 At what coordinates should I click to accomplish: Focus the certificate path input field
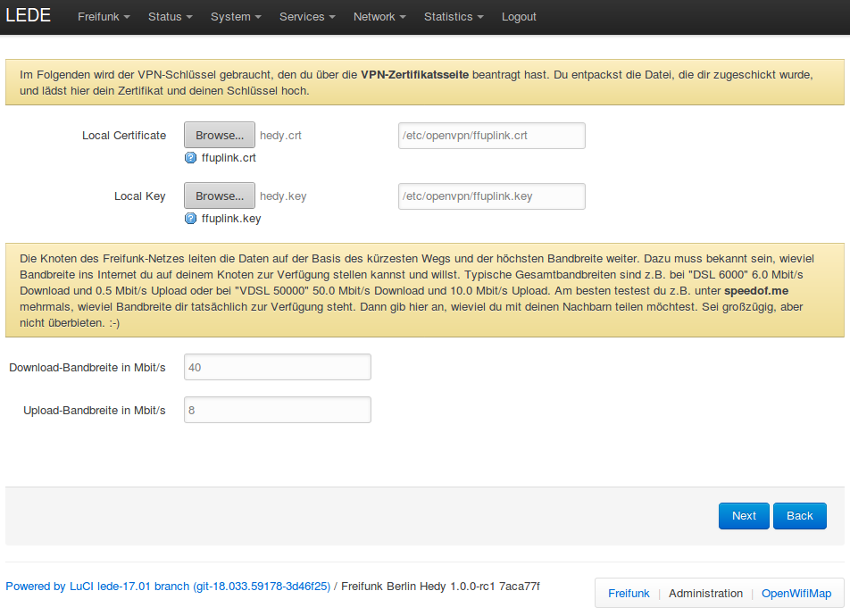coord(491,136)
